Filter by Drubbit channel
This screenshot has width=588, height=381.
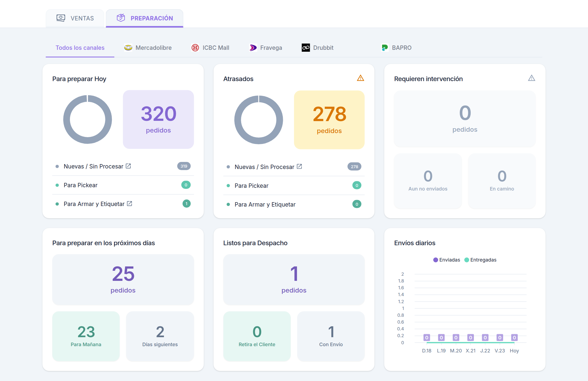pos(317,48)
